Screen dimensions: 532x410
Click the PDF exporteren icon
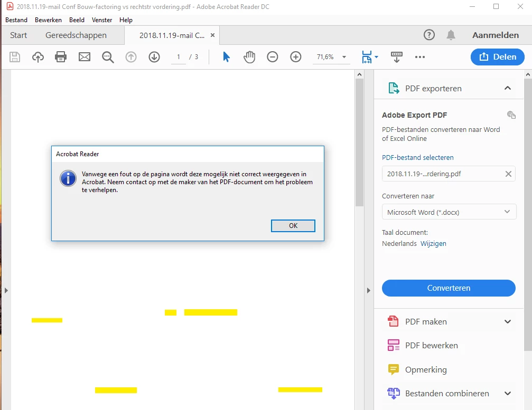[x=394, y=88]
